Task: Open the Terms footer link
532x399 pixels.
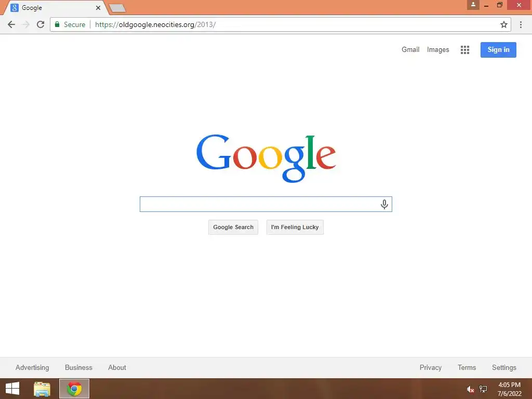Action: pos(467,367)
